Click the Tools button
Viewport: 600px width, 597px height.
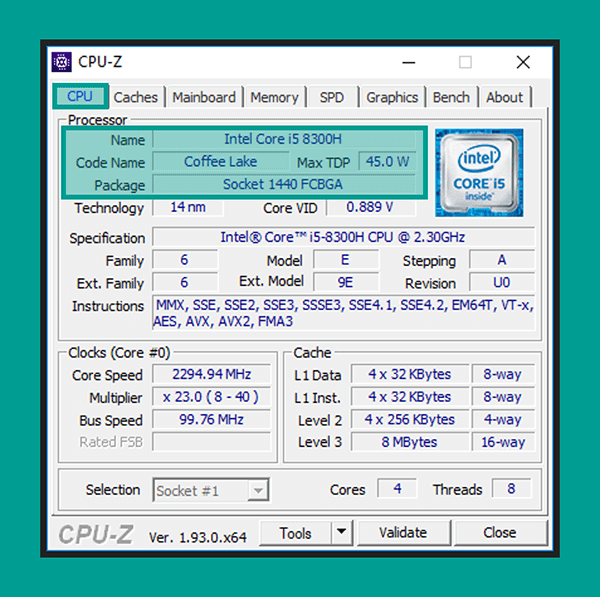coord(295,533)
